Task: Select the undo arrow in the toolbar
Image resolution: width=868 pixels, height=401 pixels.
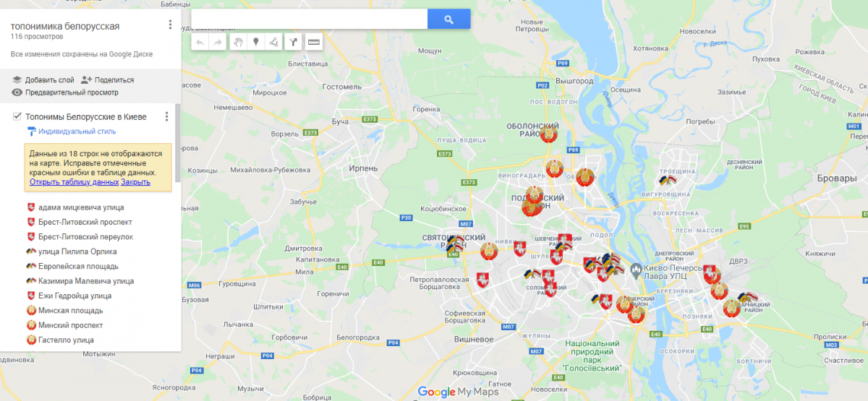Action: point(200,42)
